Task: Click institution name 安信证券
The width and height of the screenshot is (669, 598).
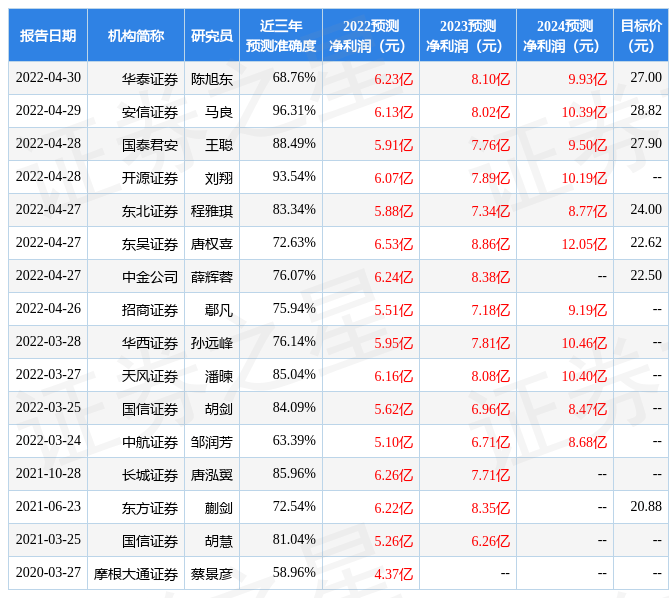Action: pos(150,112)
